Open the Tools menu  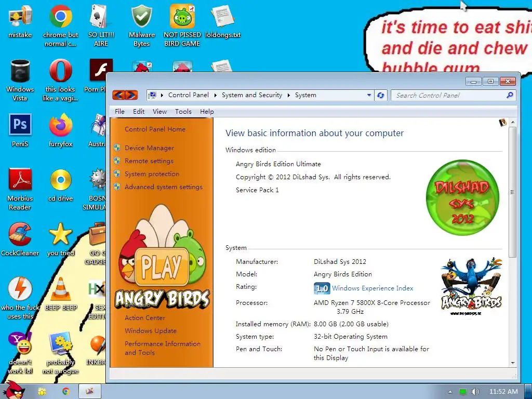coord(183,112)
